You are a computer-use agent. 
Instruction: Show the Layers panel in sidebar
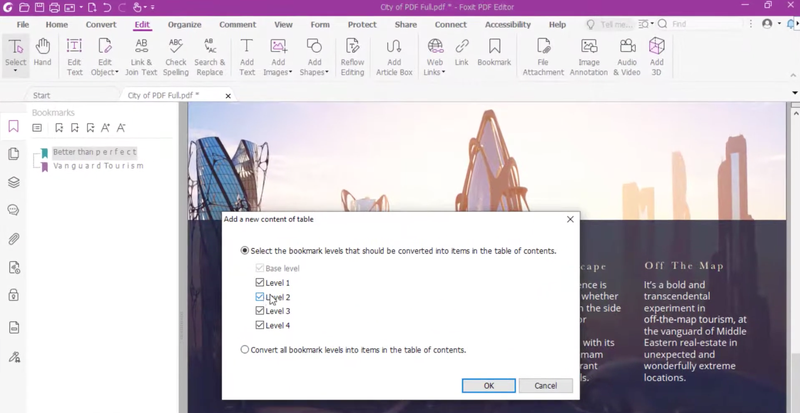[x=14, y=182]
